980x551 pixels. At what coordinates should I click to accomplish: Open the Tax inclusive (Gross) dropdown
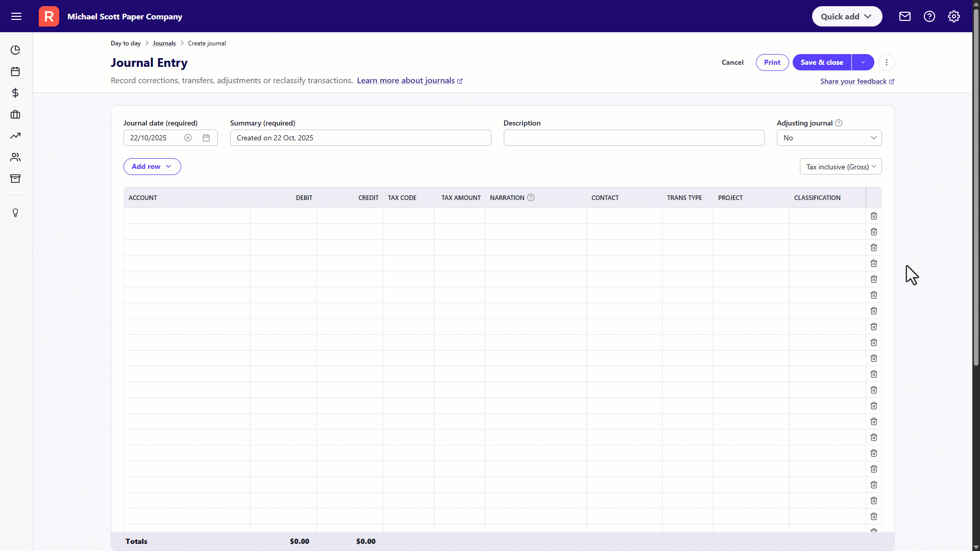click(840, 167)
